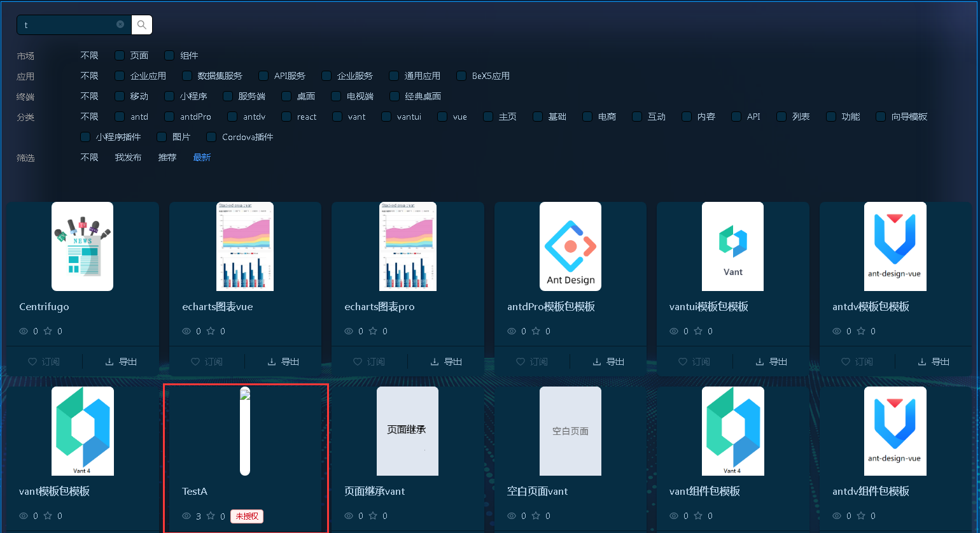Click heart subscribe icon on echarts图表vue card
The image size is (980, 533).
tap(195, 362)
